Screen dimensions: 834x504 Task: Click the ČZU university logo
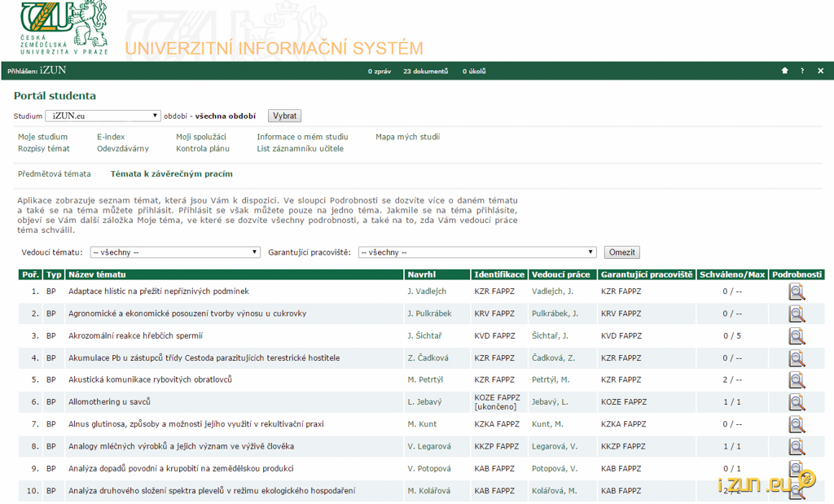64,28
